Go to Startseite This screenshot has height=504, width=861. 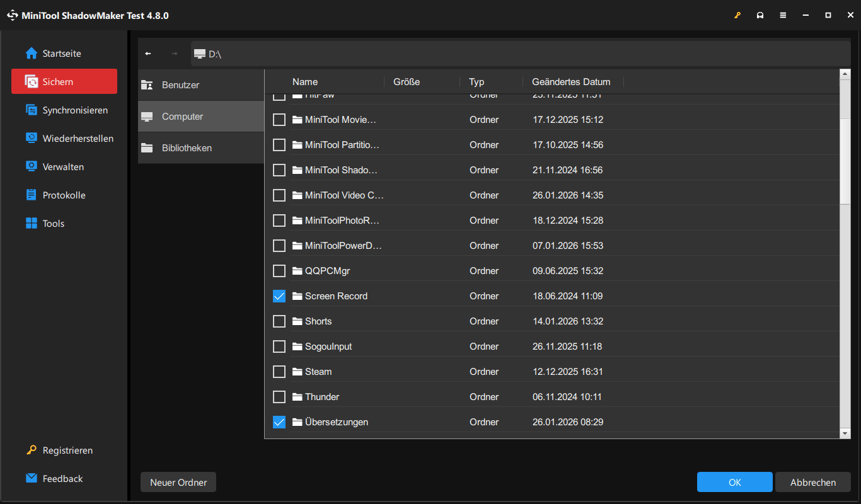pos(61,53)
